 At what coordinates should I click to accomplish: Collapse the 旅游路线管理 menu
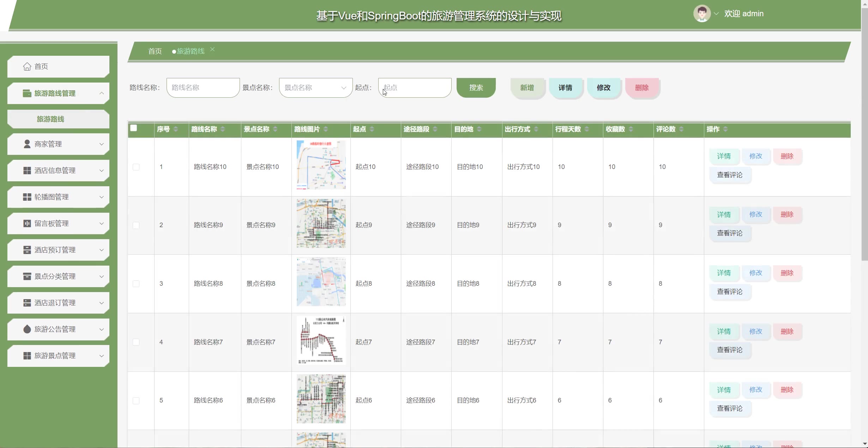tap(58, 93)
